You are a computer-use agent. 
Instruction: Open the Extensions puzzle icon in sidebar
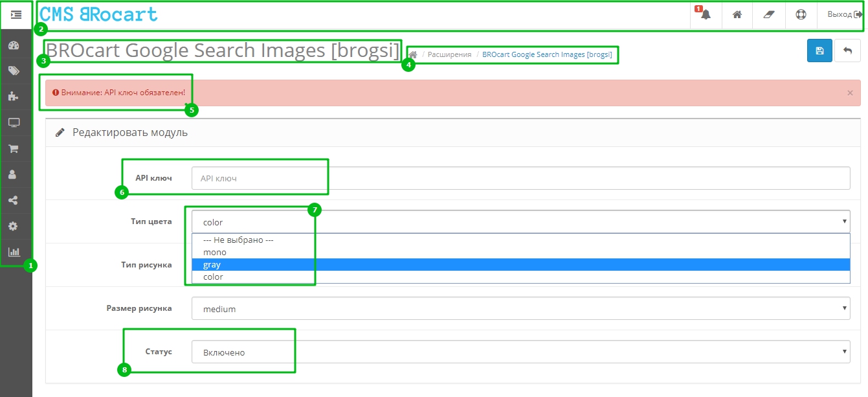point(13,96)
